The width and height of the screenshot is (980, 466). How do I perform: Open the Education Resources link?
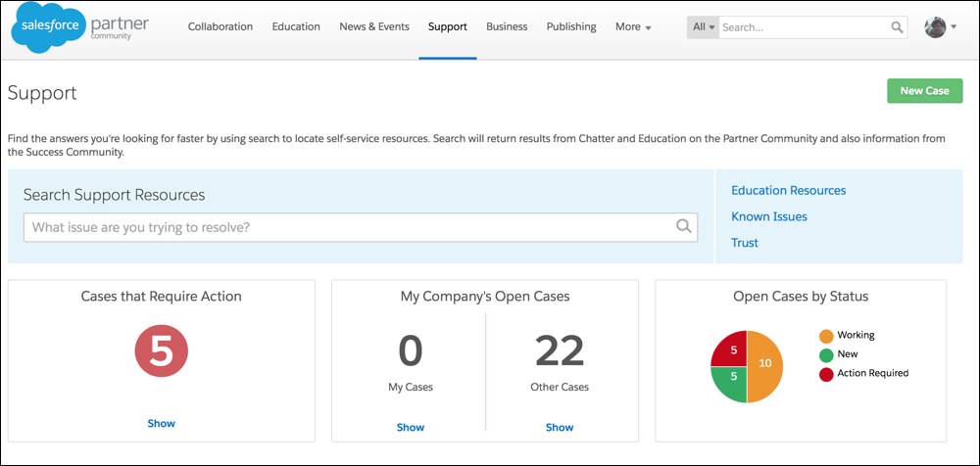tap(788, 190)
